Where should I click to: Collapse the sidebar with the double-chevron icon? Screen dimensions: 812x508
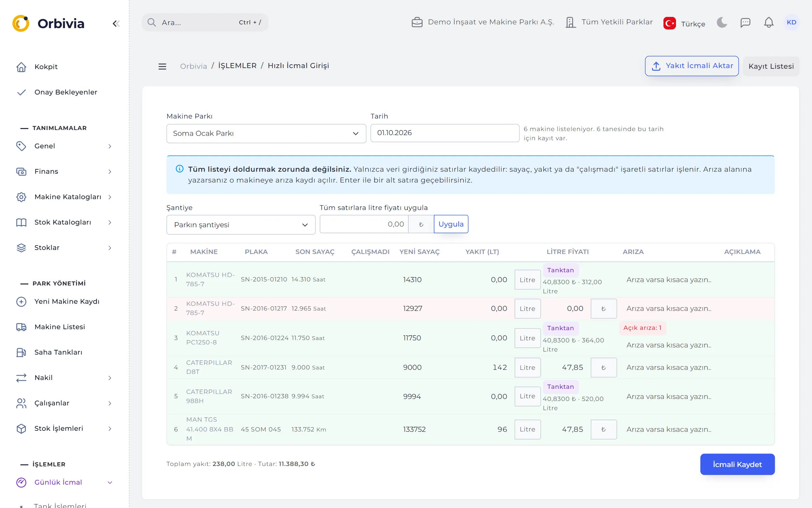(x=116, y=23)
